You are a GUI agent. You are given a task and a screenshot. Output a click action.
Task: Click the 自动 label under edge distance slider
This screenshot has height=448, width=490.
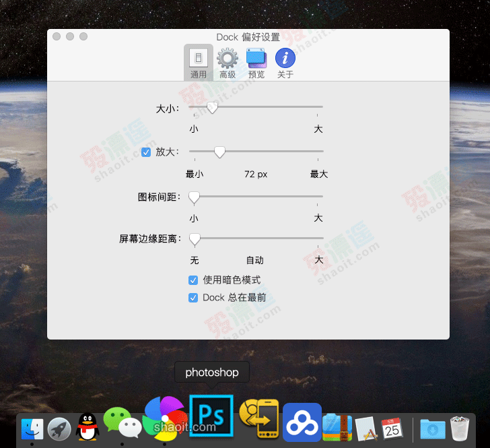255,260
